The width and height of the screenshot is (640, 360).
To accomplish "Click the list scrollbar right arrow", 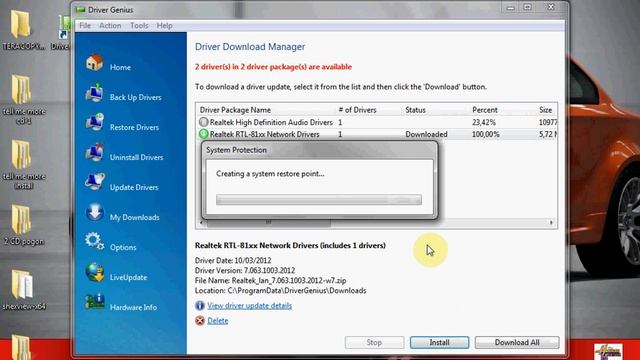I will (551, 222).
